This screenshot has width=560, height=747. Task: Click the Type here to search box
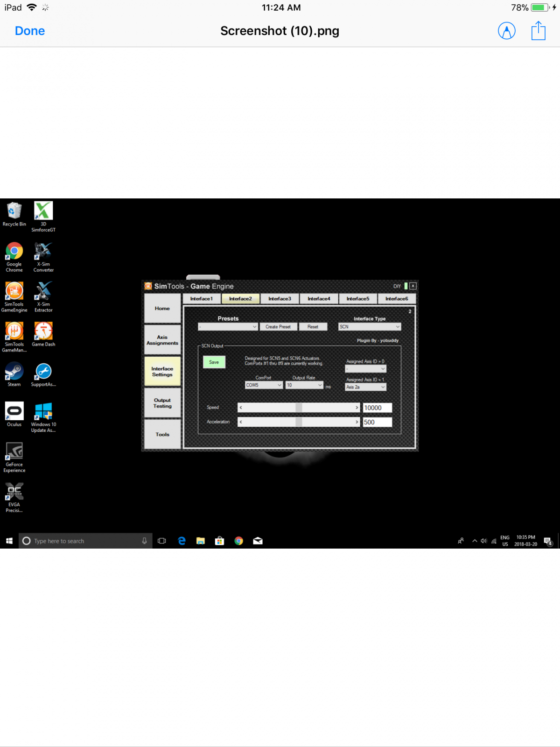pyautogui.click(x=85, y=541)
